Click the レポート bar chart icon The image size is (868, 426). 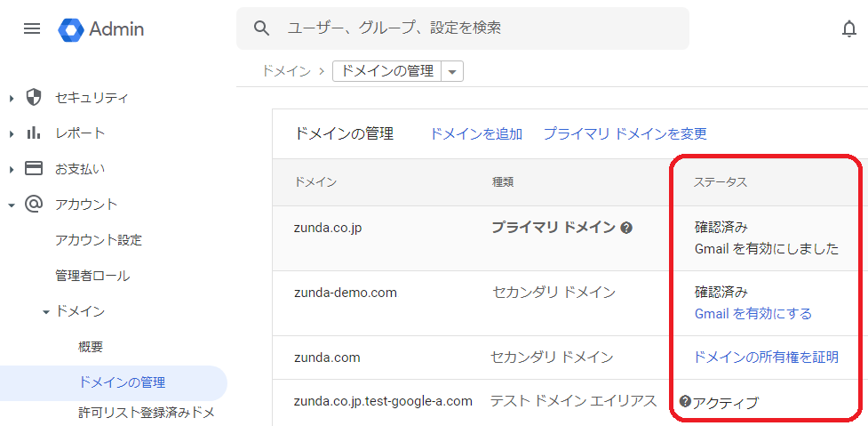click(x=34, y=133)
